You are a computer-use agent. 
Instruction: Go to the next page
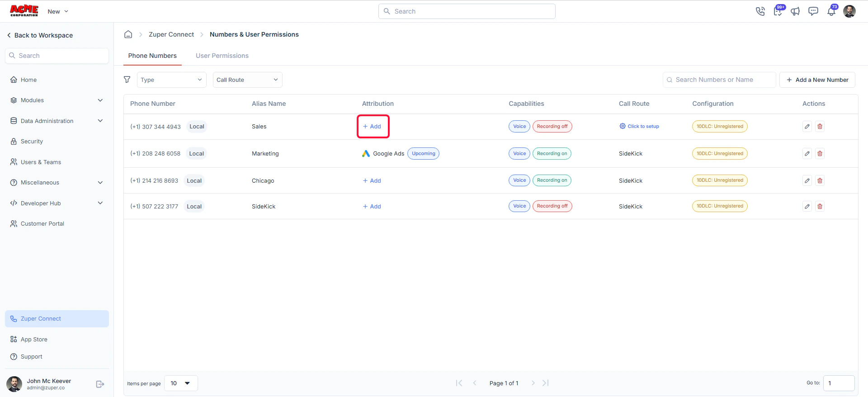pos(533,383)
